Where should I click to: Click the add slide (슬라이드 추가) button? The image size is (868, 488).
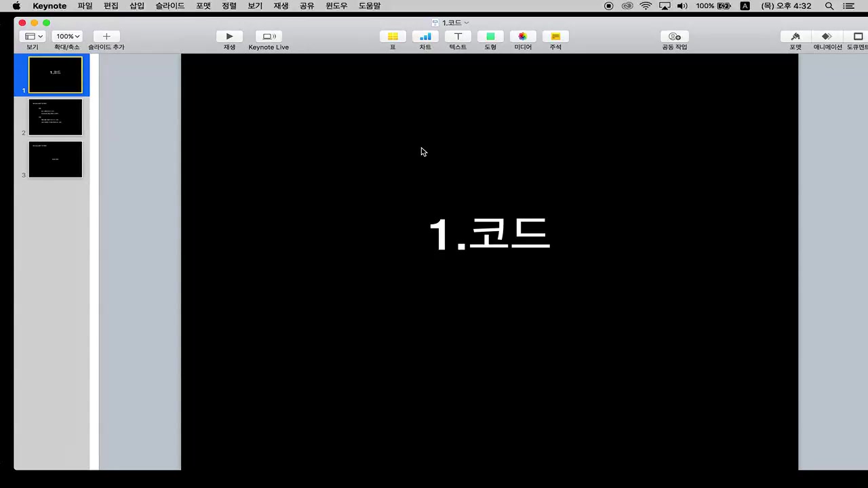pyautogui.click(x=106, y=37)
